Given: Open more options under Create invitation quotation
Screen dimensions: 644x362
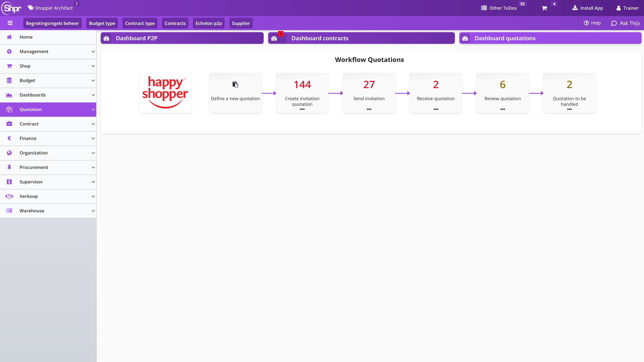Looking at the screenshot, I should click(302, 109).
